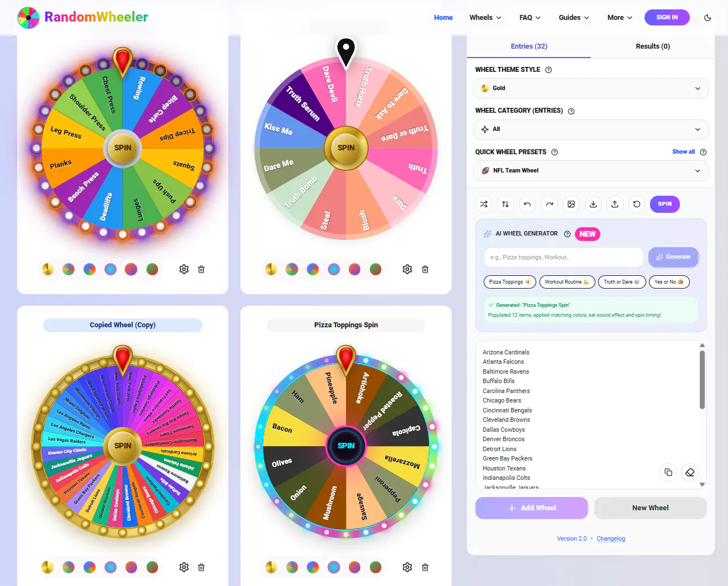
Task: Open the Changelog link
Action: tap(611, 538)
